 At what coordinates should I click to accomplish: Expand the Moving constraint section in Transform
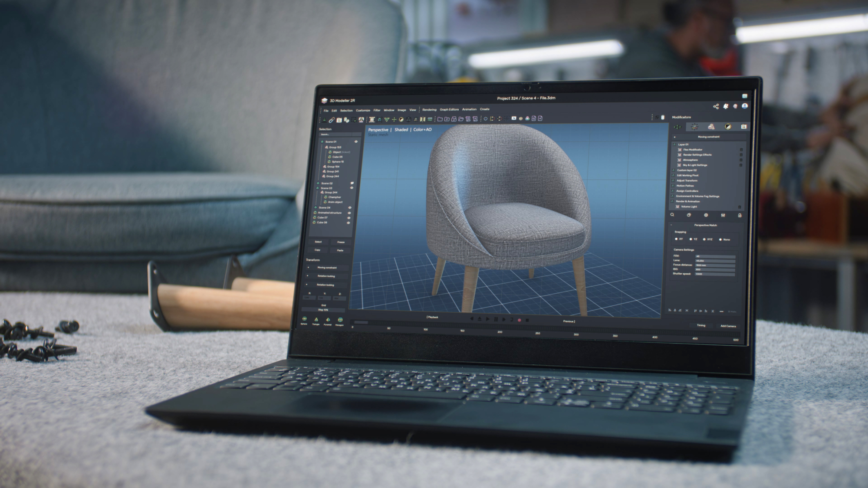tap(309, 268)
